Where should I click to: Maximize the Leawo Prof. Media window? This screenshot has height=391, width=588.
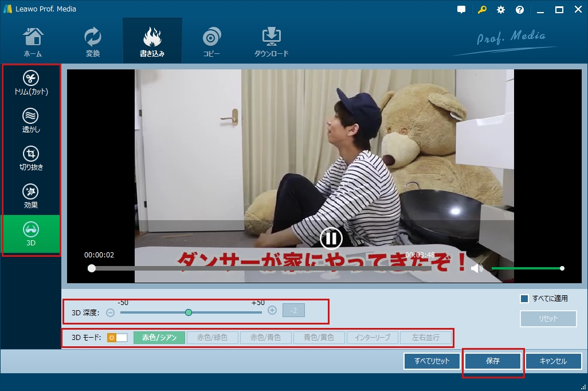coord(559,10)
